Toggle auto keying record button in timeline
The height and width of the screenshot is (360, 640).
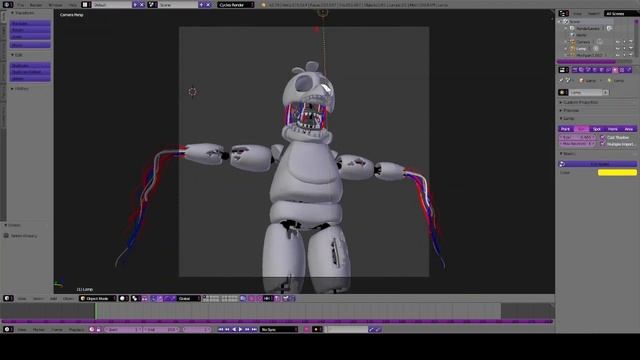(307, 329)
